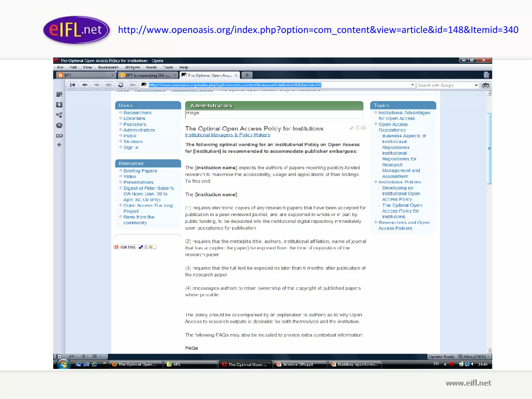
Task: Reload the page with the Reload button
Action: tap(121, 85)
